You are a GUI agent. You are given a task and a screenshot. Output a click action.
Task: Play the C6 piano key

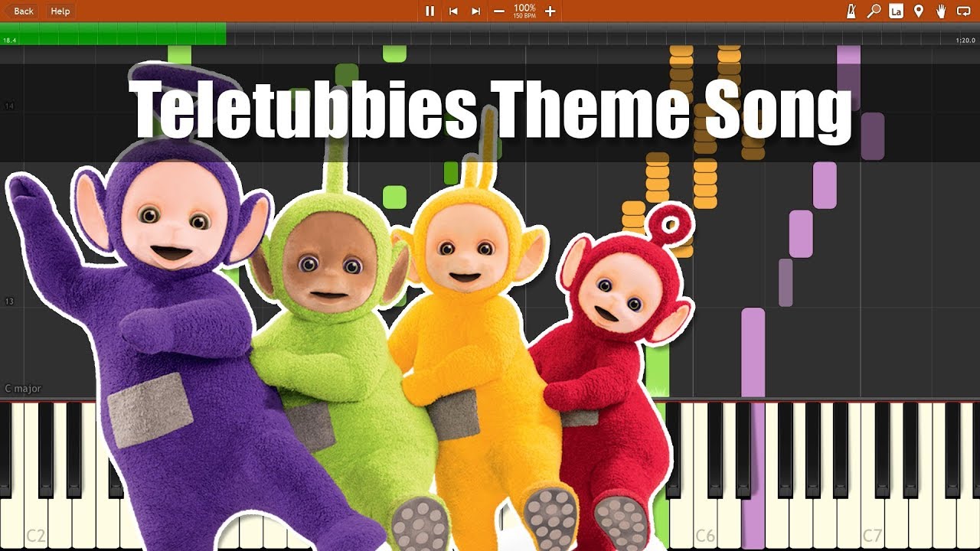(x=706, y=476)
